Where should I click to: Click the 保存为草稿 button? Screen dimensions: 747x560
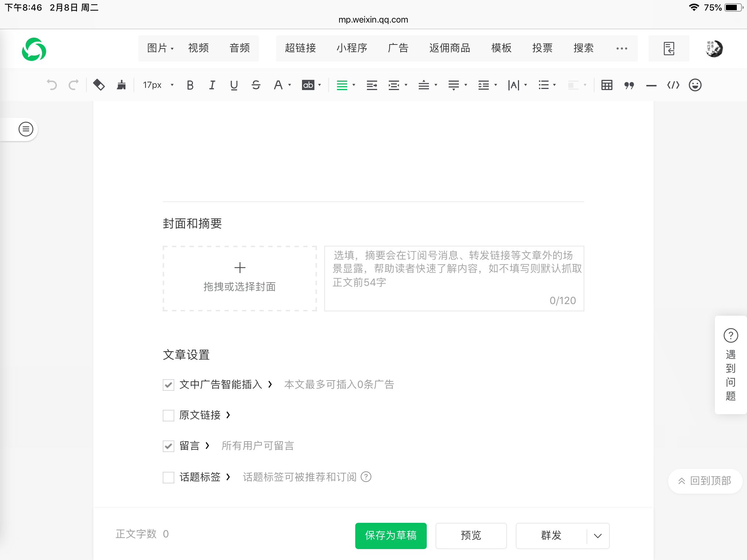coord(391,536)
